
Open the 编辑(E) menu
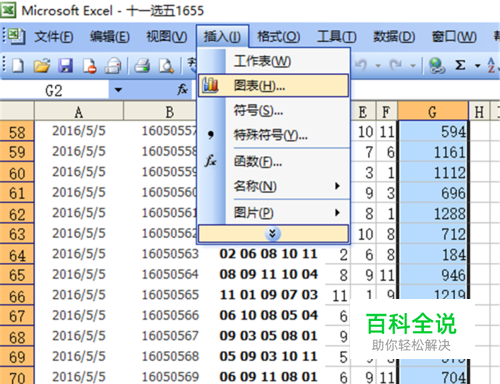110,36
